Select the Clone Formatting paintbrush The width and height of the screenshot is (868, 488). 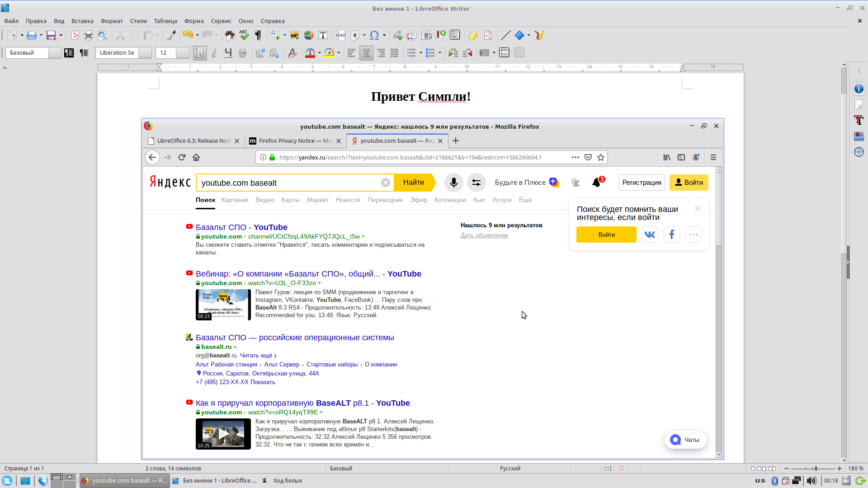[171, 35]
